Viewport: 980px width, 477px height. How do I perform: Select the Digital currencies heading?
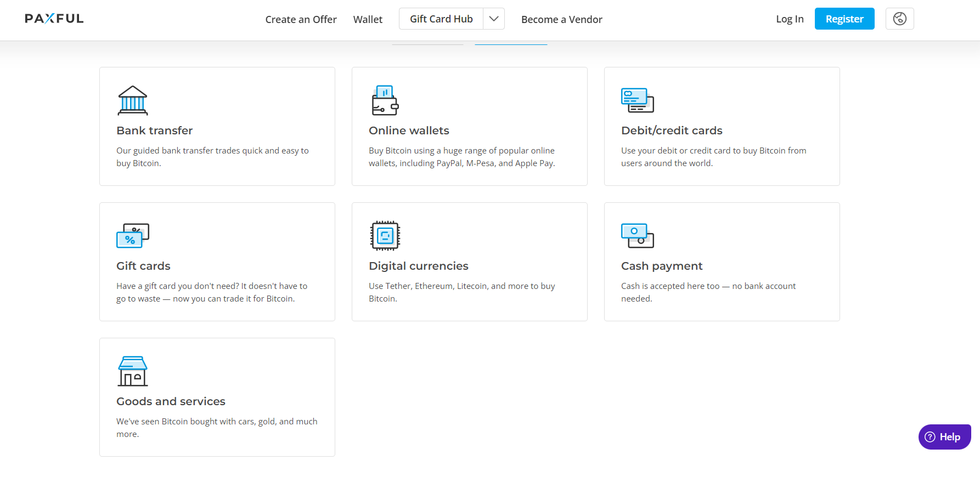tap(419, 266)
